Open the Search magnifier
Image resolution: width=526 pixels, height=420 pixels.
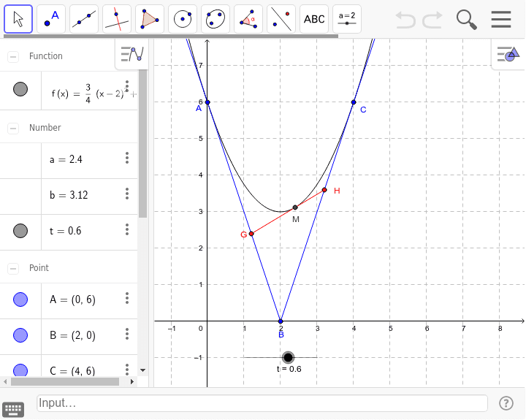(x=467, y=20)
